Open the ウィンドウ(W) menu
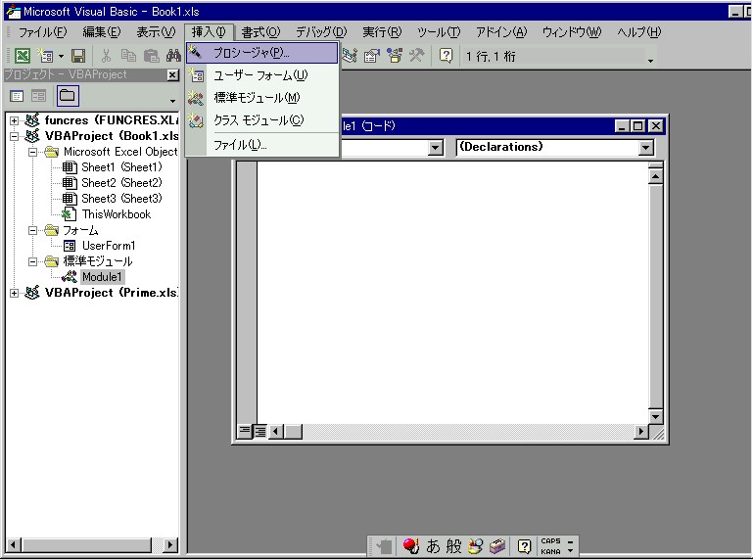The image size is (753, 560). pyautogui.click(x=572, y=32)
